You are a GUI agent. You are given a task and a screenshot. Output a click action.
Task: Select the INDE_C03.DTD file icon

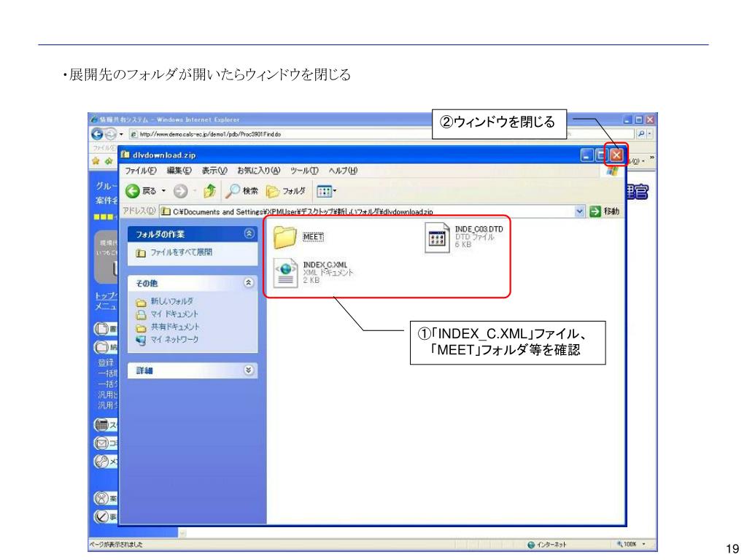(437, 238)
